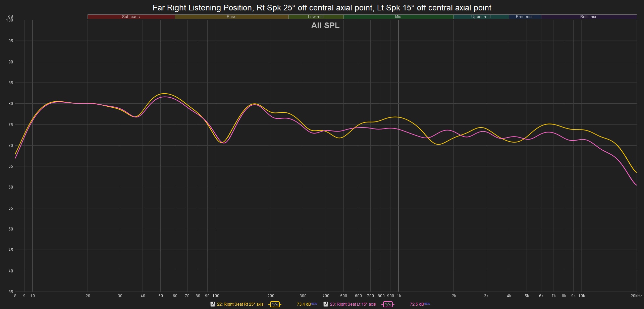
Task: Click the Low mid frequency band
Action: 316,17
